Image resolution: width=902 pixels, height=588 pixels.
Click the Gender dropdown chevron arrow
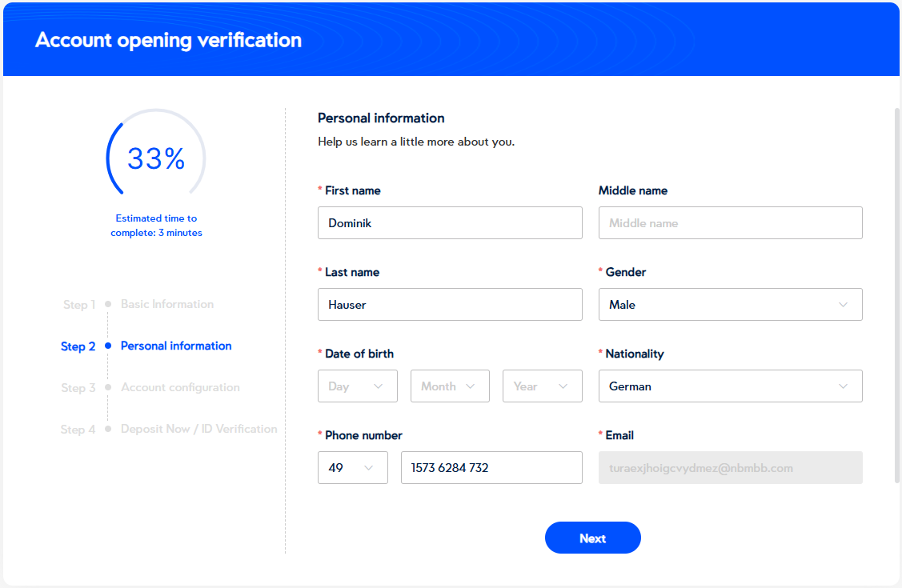click(x=843, y=305)
